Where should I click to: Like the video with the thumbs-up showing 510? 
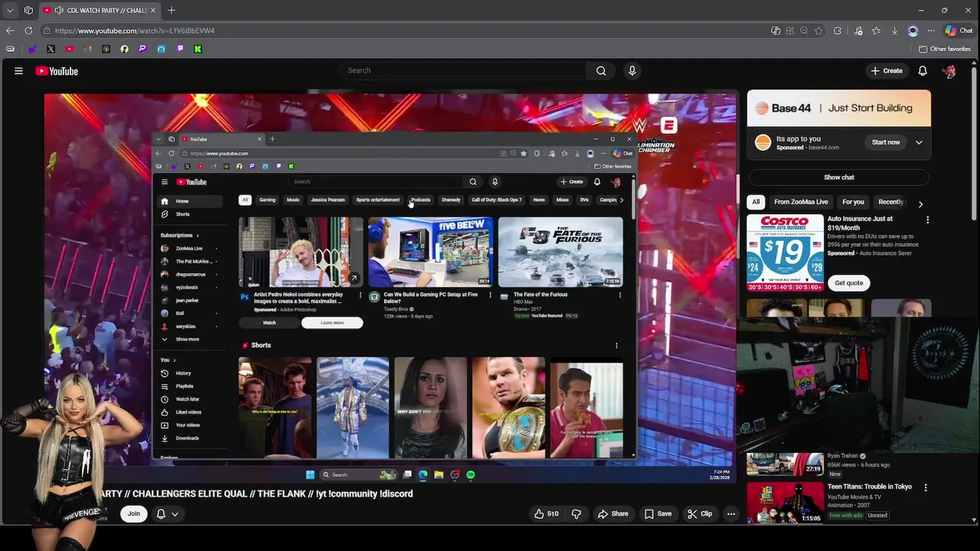pyautogui.click(x=546, y=514)
